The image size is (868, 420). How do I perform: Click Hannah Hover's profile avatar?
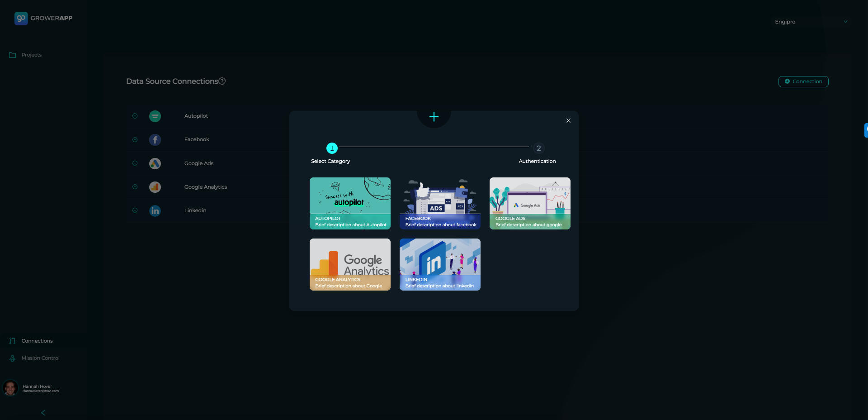pyautogui.click(x=11, y=388)
